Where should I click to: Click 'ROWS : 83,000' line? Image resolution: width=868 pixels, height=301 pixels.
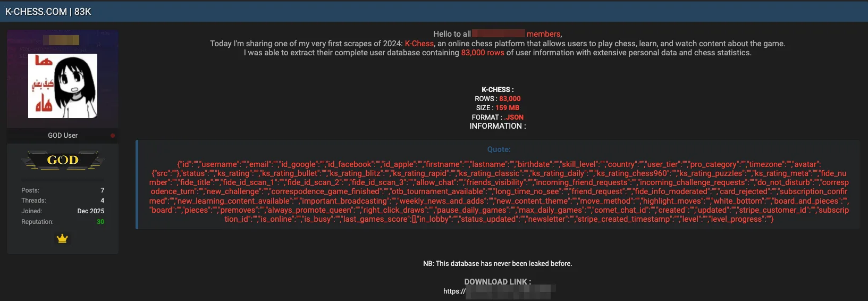coord(498,99)
